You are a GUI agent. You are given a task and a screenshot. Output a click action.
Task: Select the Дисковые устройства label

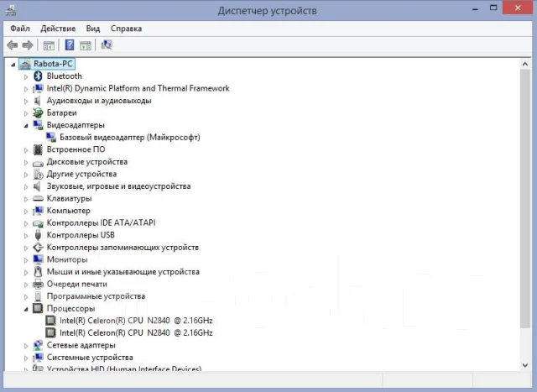coord(87,161)
